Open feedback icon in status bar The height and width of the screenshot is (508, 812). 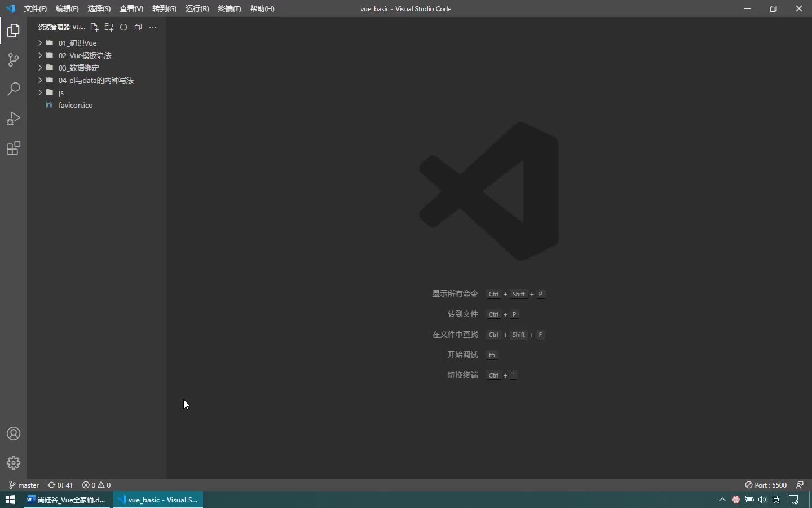click(800, 485)
